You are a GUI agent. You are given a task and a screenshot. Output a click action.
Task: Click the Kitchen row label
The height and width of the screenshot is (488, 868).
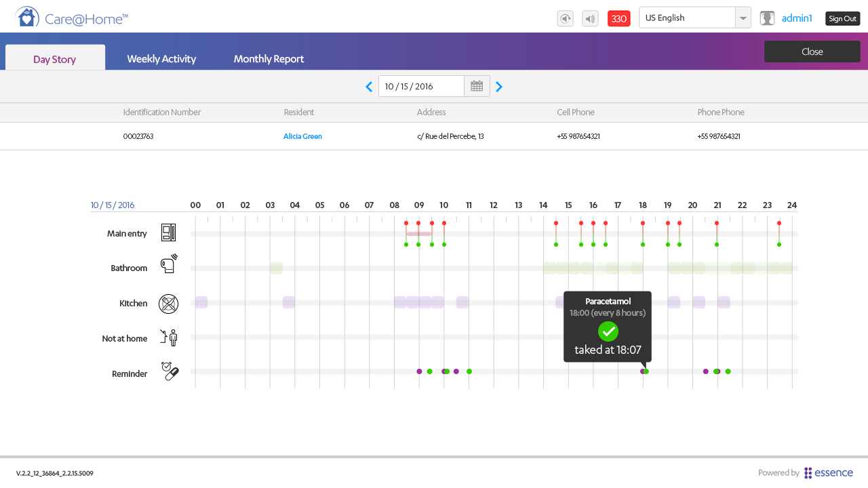click(x=134, y=304)
